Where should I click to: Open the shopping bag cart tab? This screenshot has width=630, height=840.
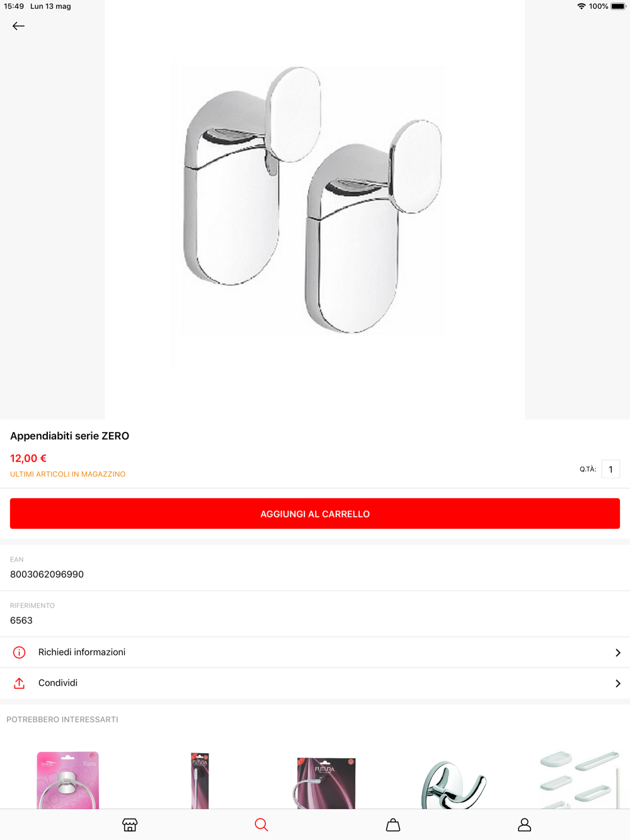[x=393, y=824]
